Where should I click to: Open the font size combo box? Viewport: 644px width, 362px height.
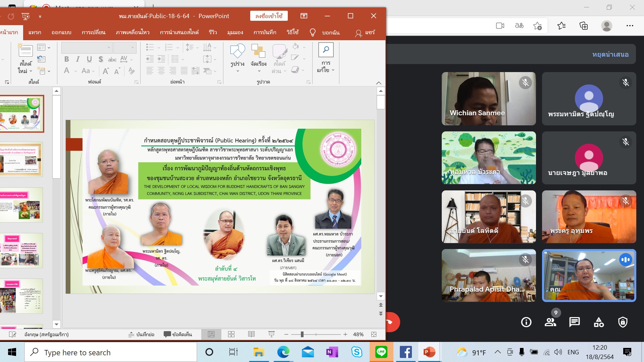125,48
